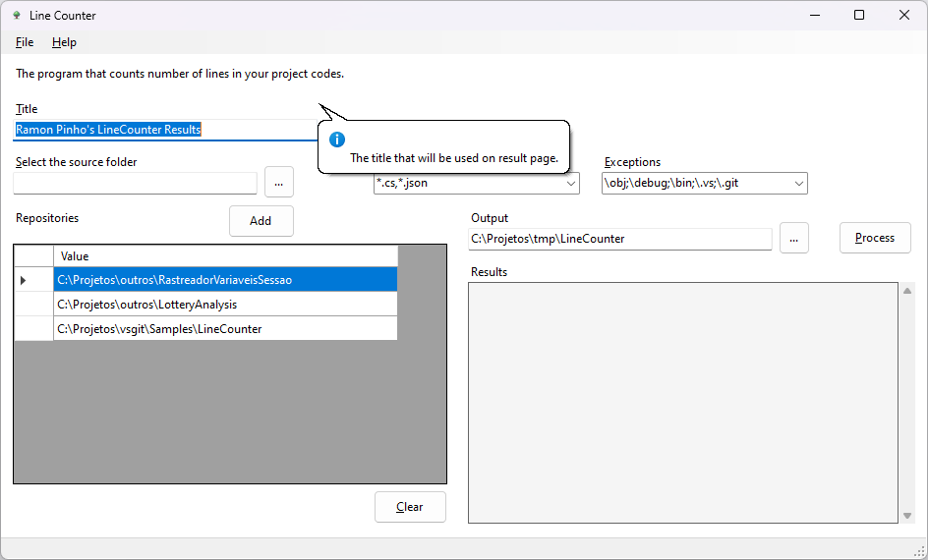Screen dimensions: 928x560
Task: Expand the Exceptions combo box
Action: point(798,183)
